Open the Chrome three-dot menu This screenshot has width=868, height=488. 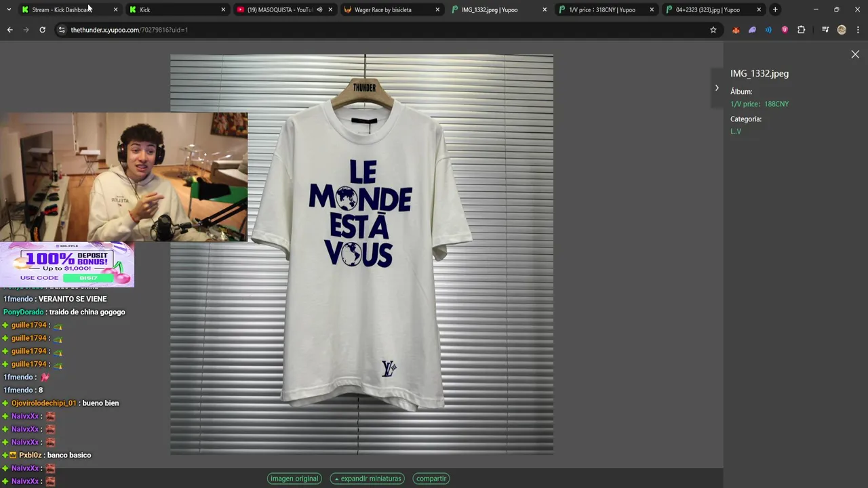858,30
